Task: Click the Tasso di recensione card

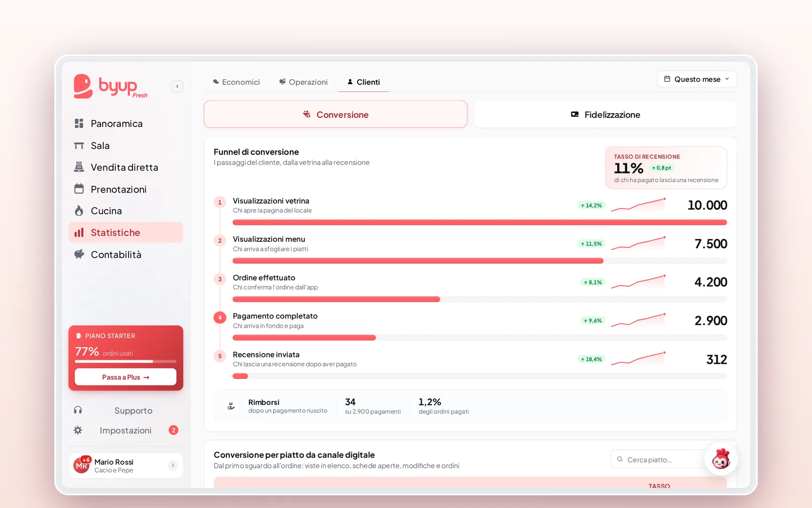Action: (666, 168)
